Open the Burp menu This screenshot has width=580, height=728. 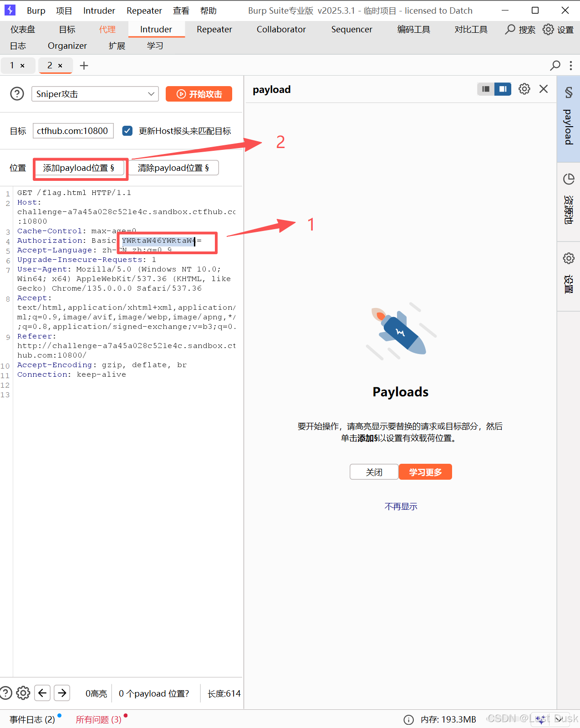36,10
